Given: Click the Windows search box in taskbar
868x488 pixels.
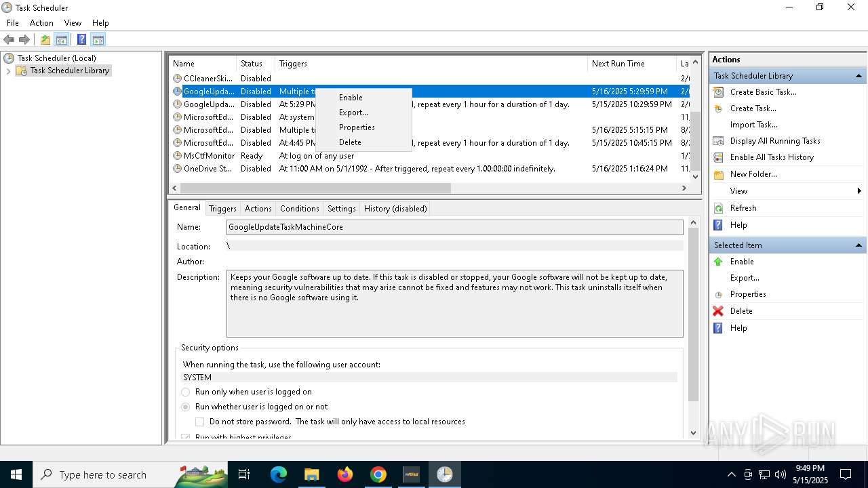Looking at the screenshot, I should [x=130, y=474].
